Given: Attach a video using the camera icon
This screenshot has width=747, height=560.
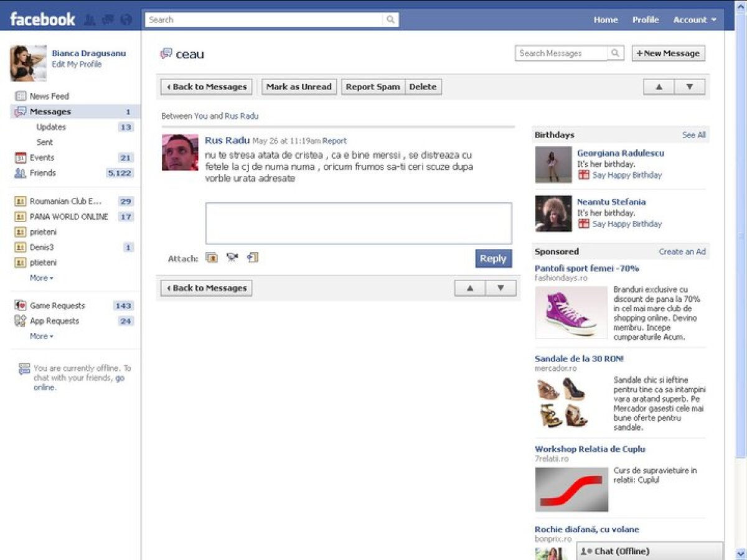Looking at the screenshot, I should point(232,257).
